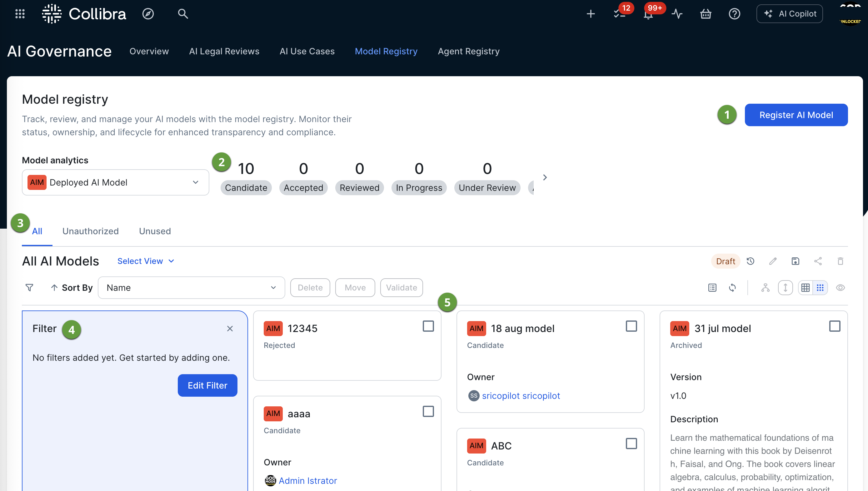Viewport: 868px width, 491px height.
Task: Go to Agent Registry tab
Action: point(469,51)
